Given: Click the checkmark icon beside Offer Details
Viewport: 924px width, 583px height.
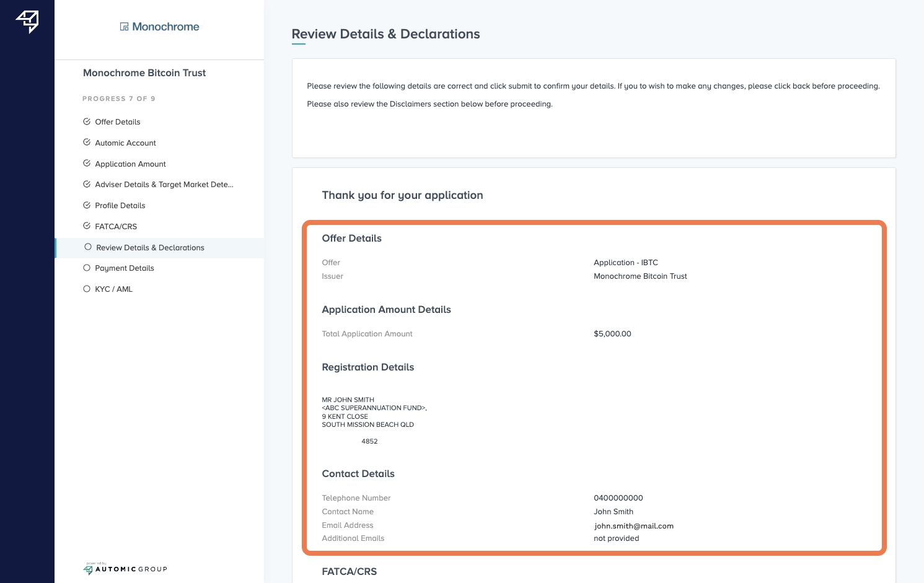Looking at the screenshot, I should click(x=87, y=121).
